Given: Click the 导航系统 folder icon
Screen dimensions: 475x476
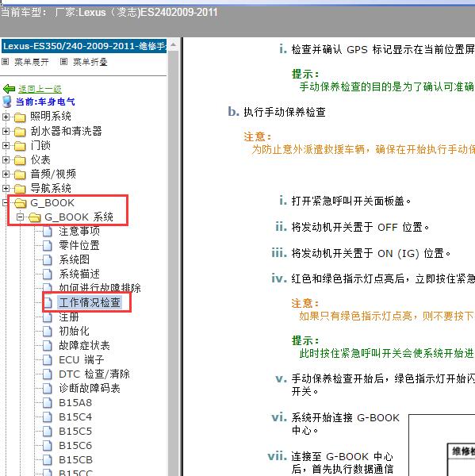Looking at the screenshot, I should tap(20, 189).
